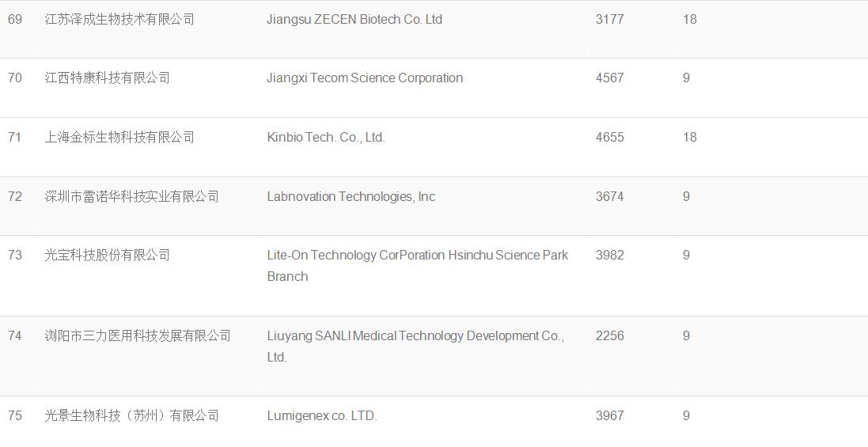This screenshot has height=447, width=868.
Task: Select 江西特康科技有限公司 cell
Action: pos(108,78)
